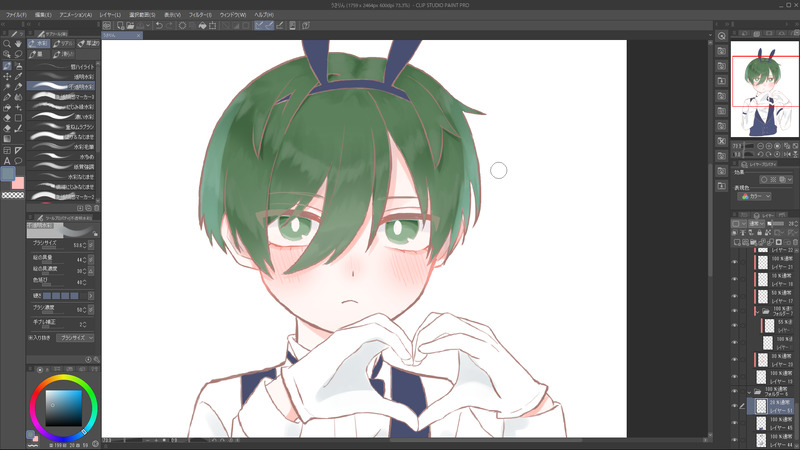Image resolution: width=800 pixels, height=450 pixels.
Task: Select the watercolor sub tool group tab
Action: click(39, 43)
